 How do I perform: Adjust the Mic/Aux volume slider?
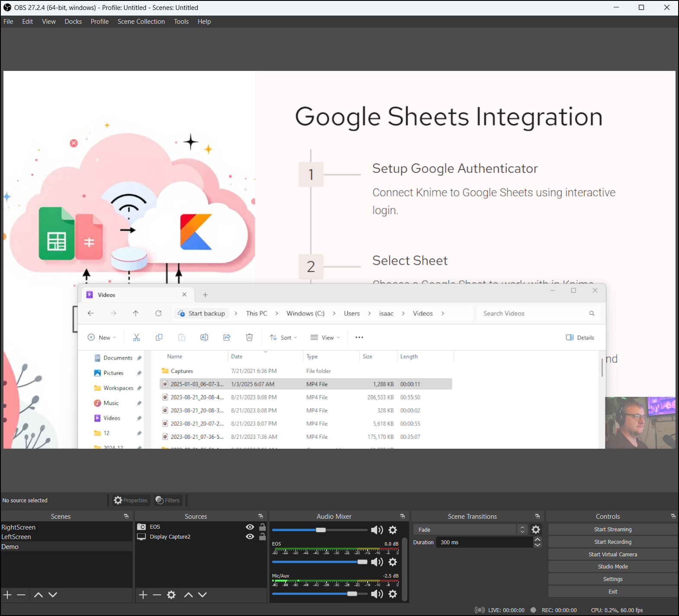tap(352, 594)
